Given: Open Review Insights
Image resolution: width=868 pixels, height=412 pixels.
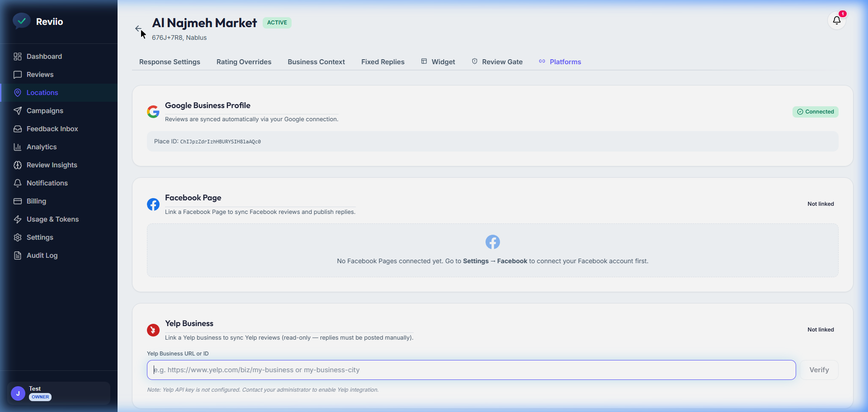Looking at the screenshot, I should (59, 165).
